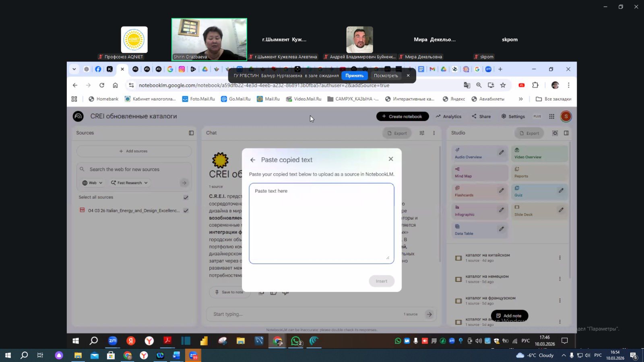Expand the Fast Research dropdown
Image resolution: width=644 pixels, height=362 pixels.
point(130,183)
